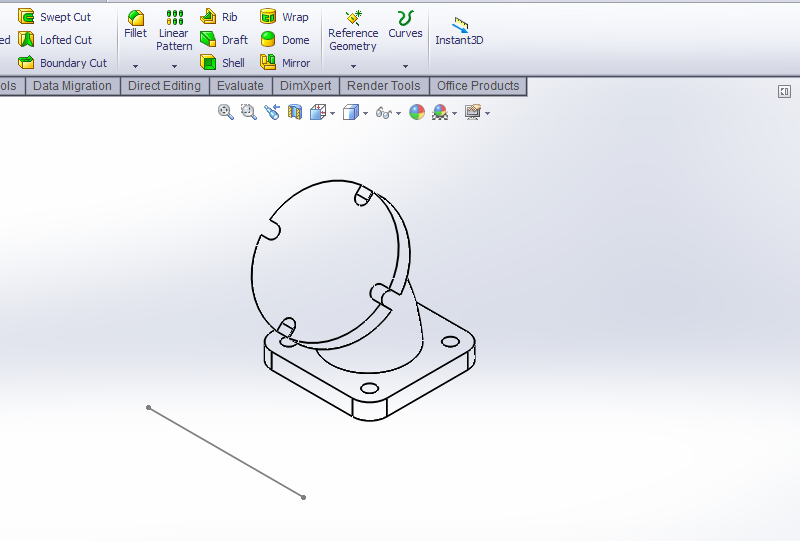The width and height of the screenshot is (800, 541).
Task: Open Display Style dropdown arrow
Action: [x=365, y=113]
